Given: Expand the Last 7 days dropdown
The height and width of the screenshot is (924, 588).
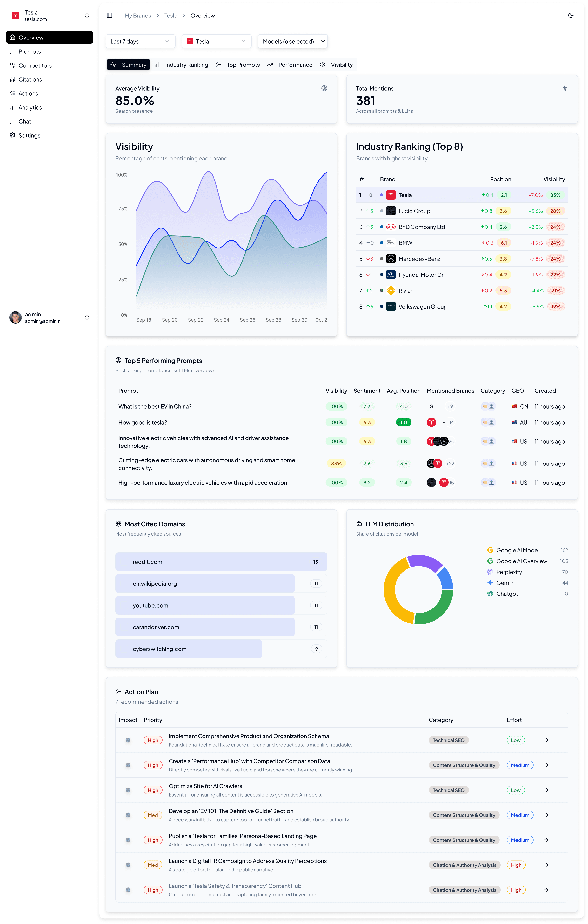Looking at the screenshot, I should click(140, 41).
